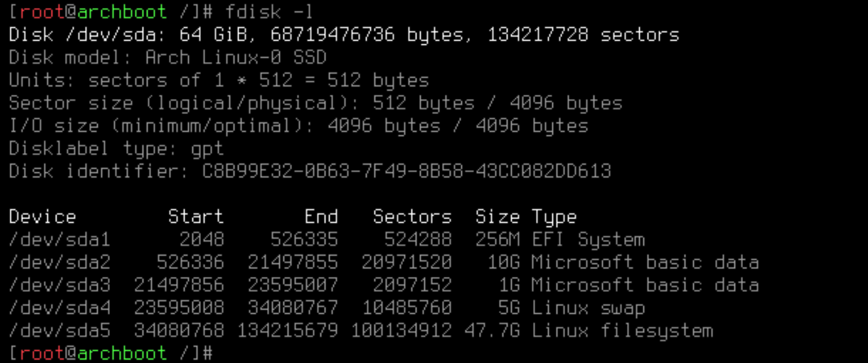Click the 'gpt' disklabel type value

pyautogui.click(x=207, y=149)
